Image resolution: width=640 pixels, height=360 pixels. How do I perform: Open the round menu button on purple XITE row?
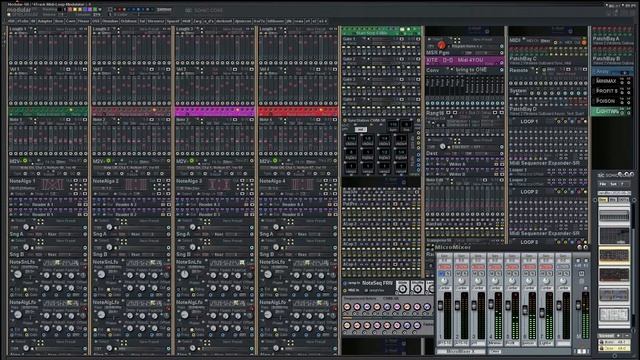pyautogui.click(x=502, y=62)
